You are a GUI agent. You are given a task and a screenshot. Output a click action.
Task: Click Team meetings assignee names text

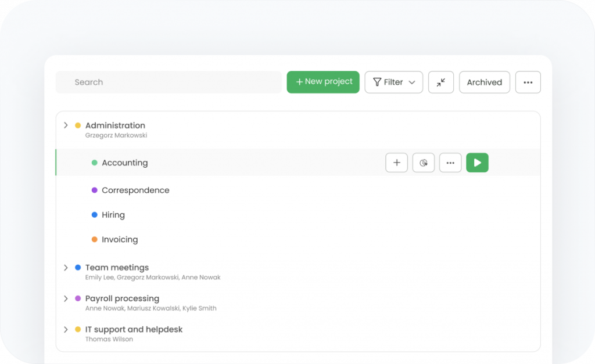(x=153, y=277)
